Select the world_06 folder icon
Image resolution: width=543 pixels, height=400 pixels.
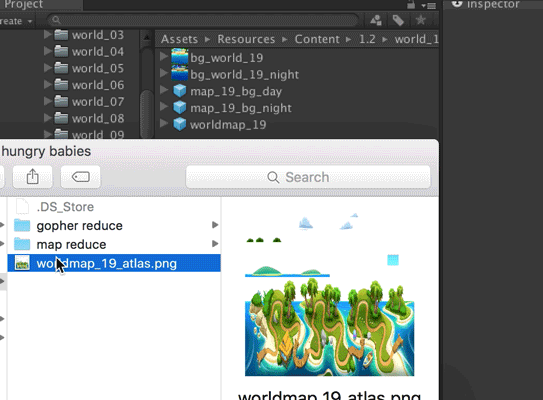[x=61, y=84]
